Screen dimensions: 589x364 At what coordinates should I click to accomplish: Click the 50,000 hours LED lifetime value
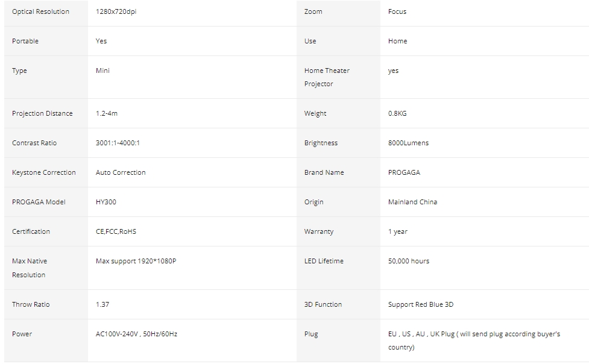[x=409, y=261]
